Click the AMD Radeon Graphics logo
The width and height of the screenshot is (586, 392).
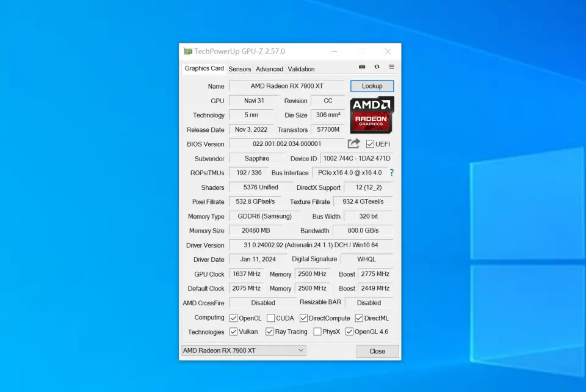(372, 115)
